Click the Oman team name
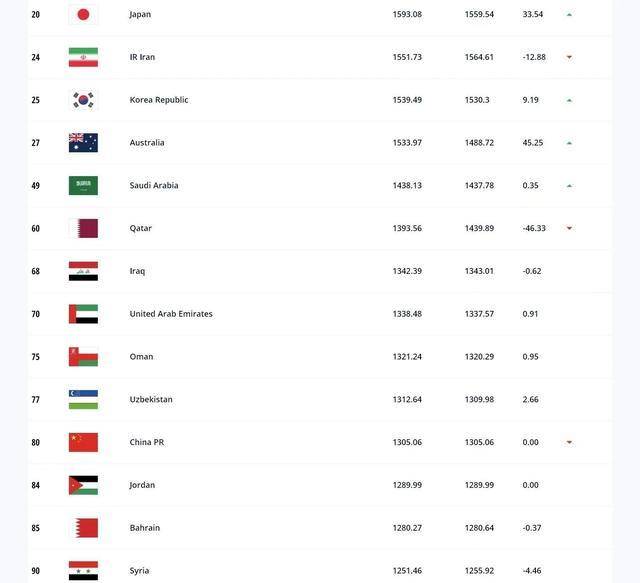Image resolution: width=640 pixels, height=583 pixels. (x=141, y=357)
